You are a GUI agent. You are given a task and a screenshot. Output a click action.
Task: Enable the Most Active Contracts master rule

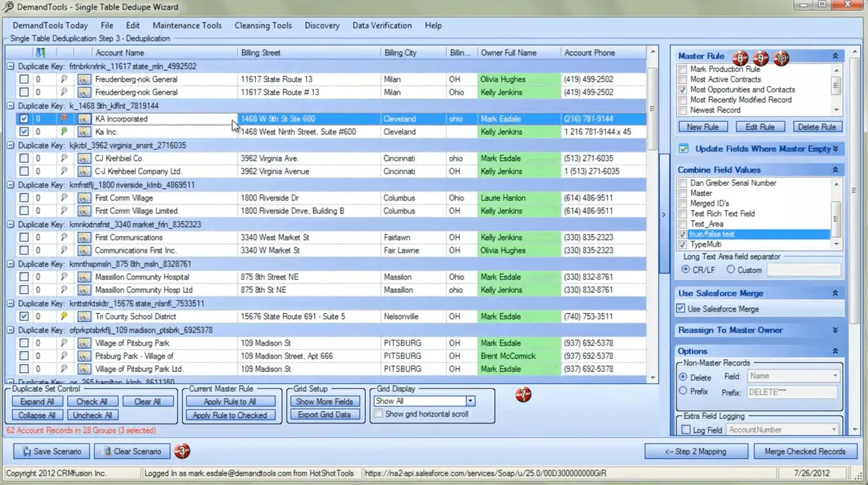(682, 79)
